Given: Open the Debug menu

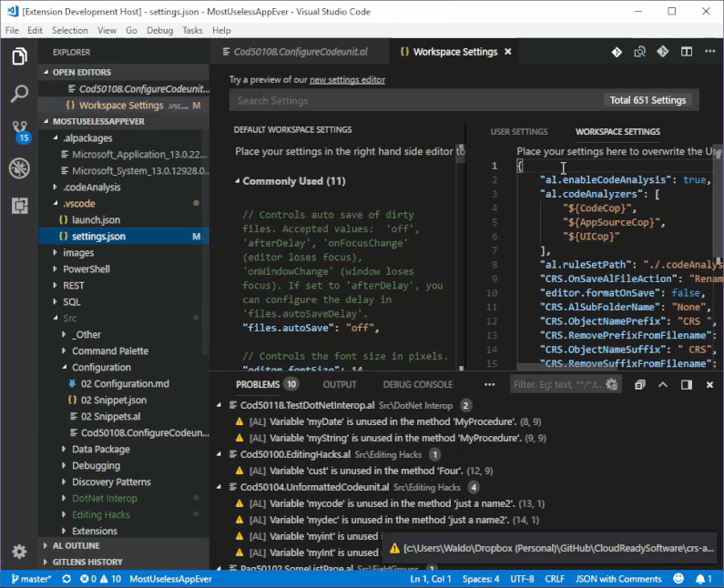Looking at the screenshot, I should 159,30.
